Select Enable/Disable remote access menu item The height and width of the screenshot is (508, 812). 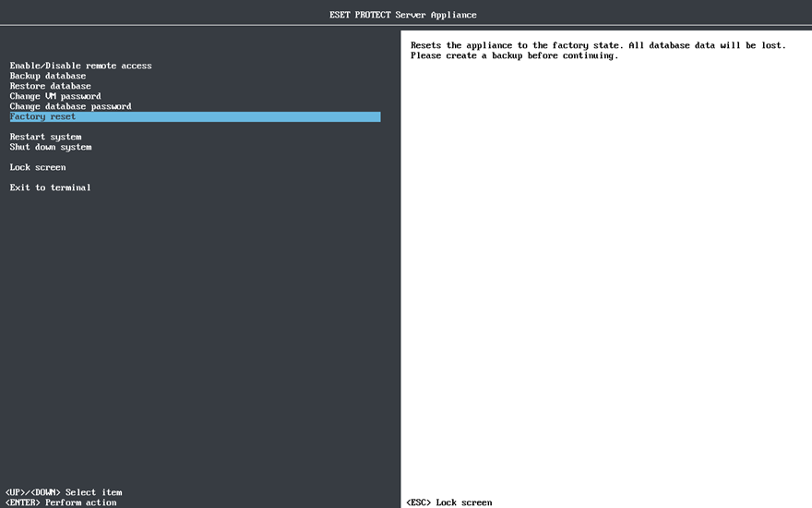click(81, 66)
